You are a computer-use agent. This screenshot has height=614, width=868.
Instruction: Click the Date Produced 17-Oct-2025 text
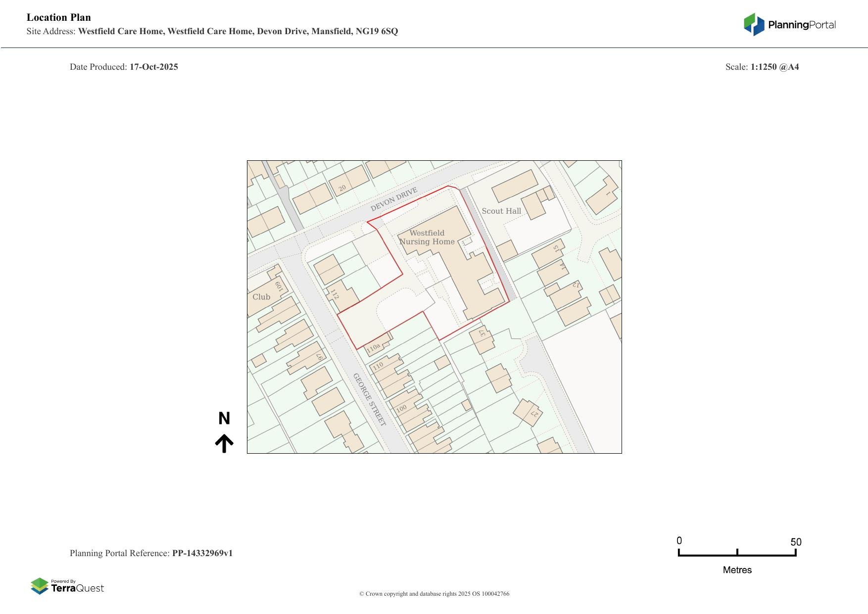tap(124, 67)
